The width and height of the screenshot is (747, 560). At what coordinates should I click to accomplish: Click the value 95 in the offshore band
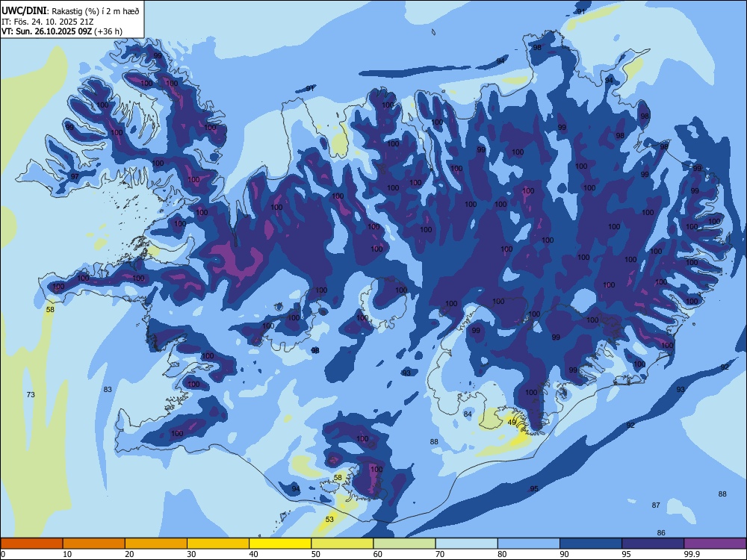[534, 488]
